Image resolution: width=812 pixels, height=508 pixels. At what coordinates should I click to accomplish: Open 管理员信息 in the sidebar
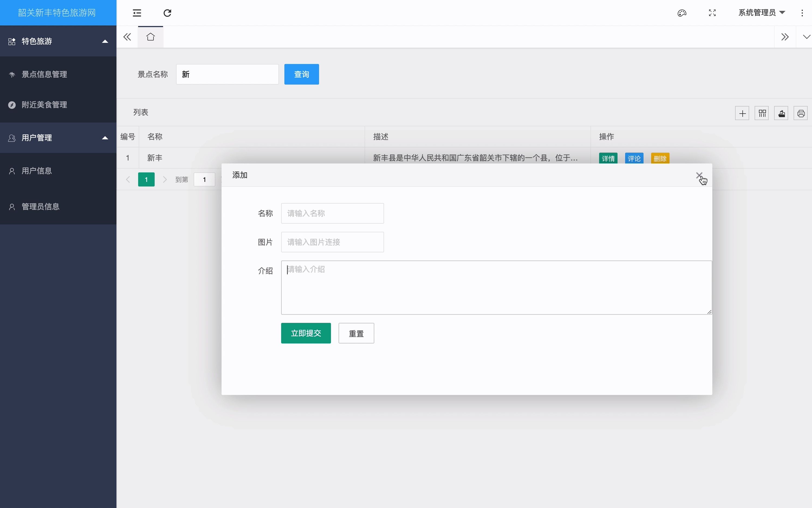point(58,207)
